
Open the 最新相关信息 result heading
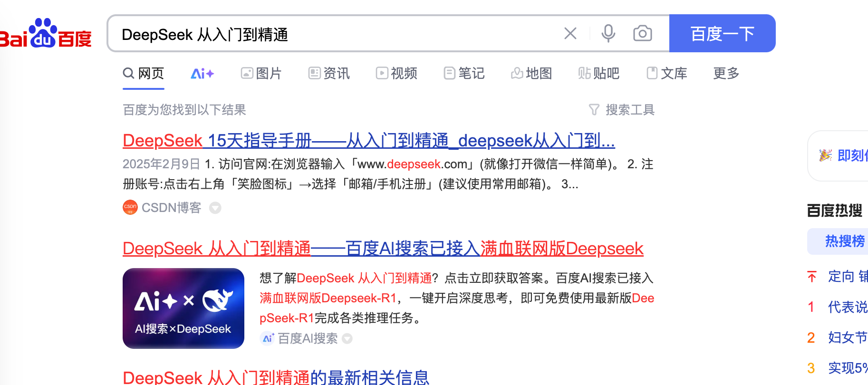(276, 378)
